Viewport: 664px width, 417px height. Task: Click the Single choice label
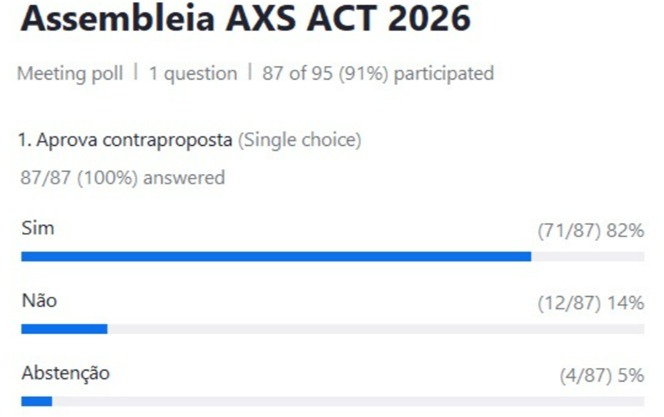click(299, 140)
